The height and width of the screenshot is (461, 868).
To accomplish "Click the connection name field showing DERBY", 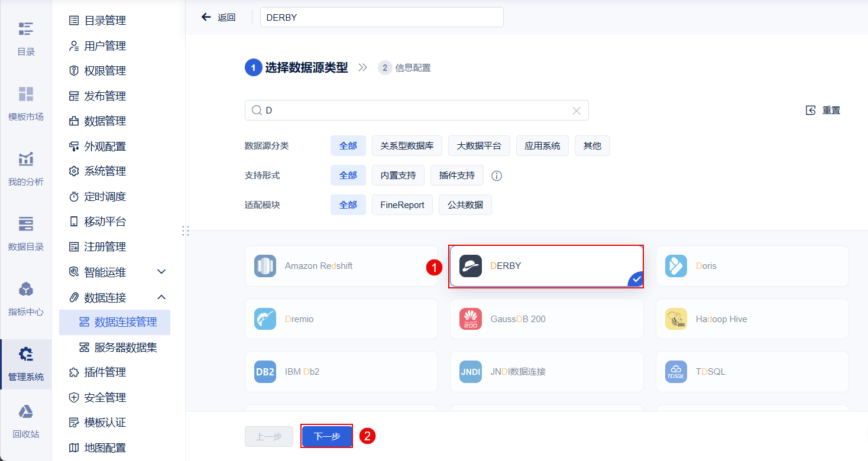I will pyautogui.click(x=382, y=17).
